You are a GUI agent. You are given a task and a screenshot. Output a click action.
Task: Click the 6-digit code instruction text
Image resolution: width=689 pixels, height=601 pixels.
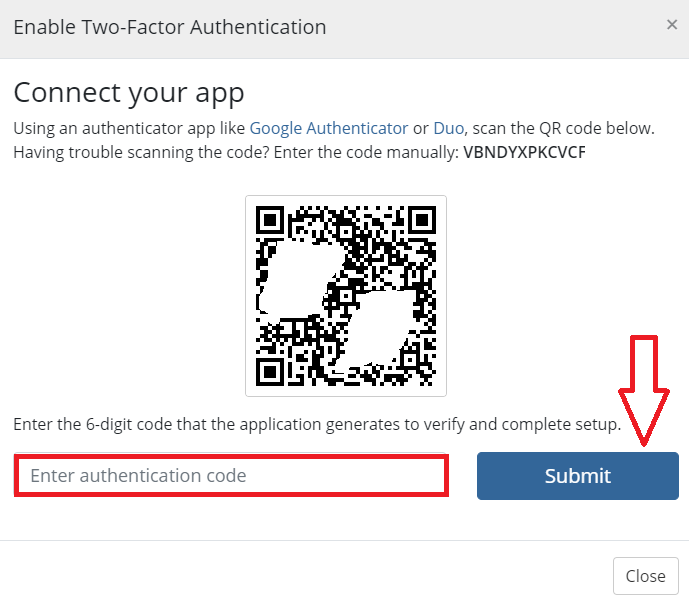(x=317, y=424)
